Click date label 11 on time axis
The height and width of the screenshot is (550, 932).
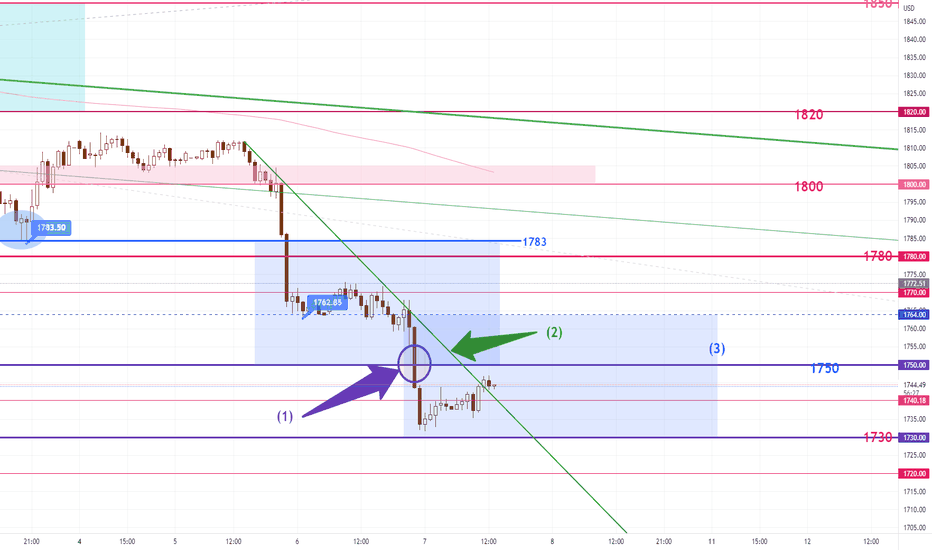[711, 542]
